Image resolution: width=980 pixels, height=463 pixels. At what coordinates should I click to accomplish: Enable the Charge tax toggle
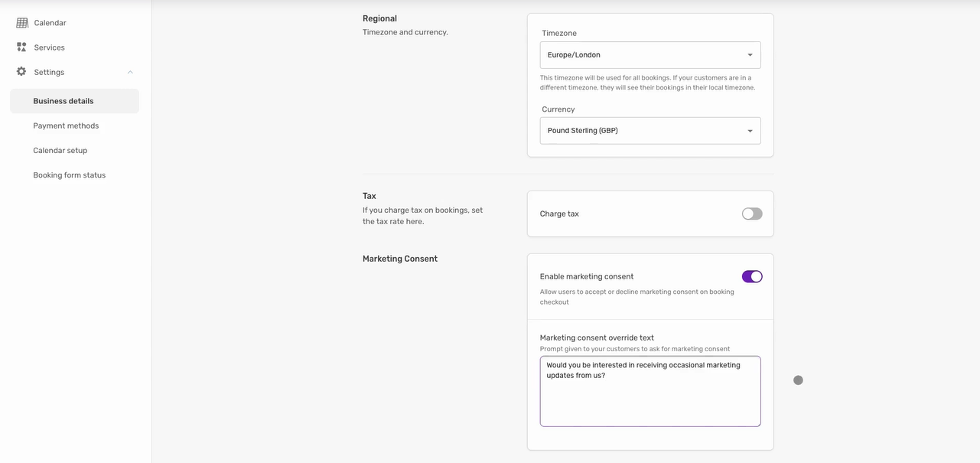[752, 214]
